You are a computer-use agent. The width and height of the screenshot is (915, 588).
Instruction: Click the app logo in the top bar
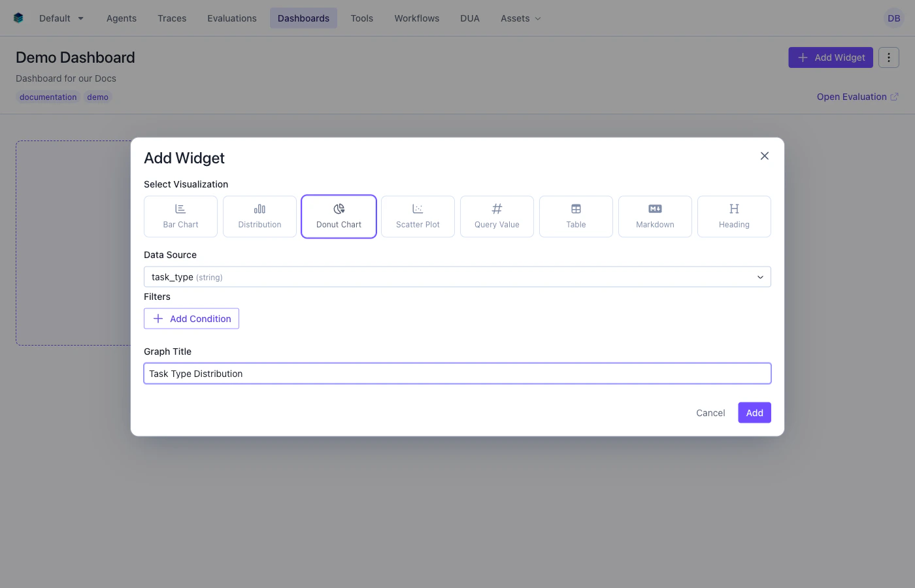(x=19, y=18)
